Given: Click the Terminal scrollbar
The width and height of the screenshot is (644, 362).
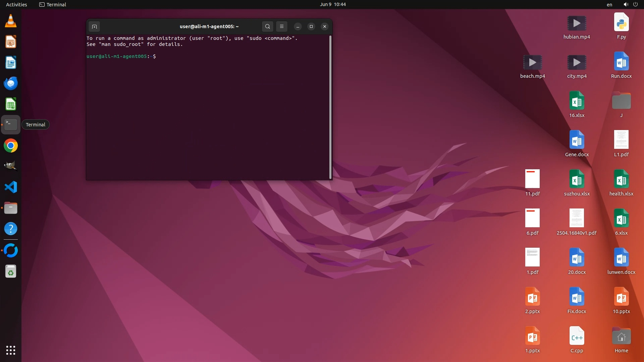Looking at the screenshot, I should [x=330, y=107].
